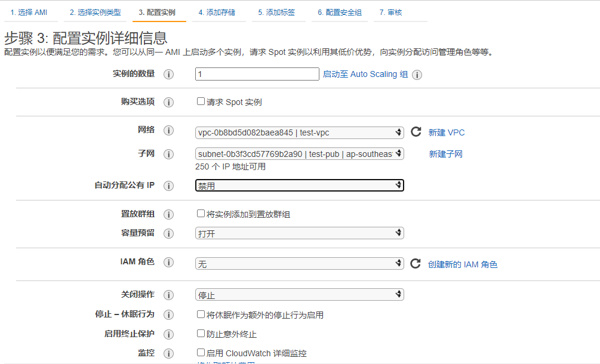The width and height of the screenshot is (600, 364).
Task: Open the info tooltip for 监控
Action: point(168,353)
